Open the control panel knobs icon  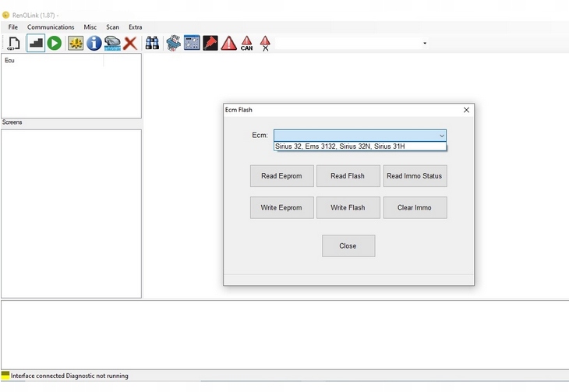click(x=192, y=43)
